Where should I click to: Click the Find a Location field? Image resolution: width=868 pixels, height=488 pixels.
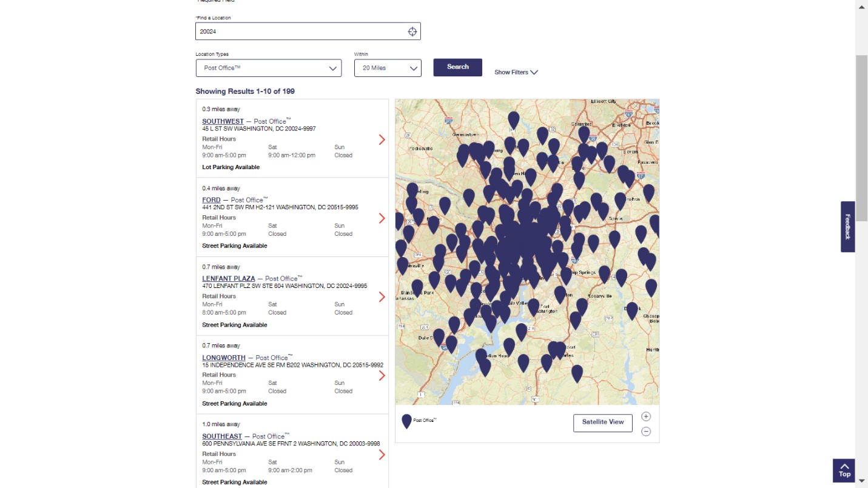pos(308,32)
